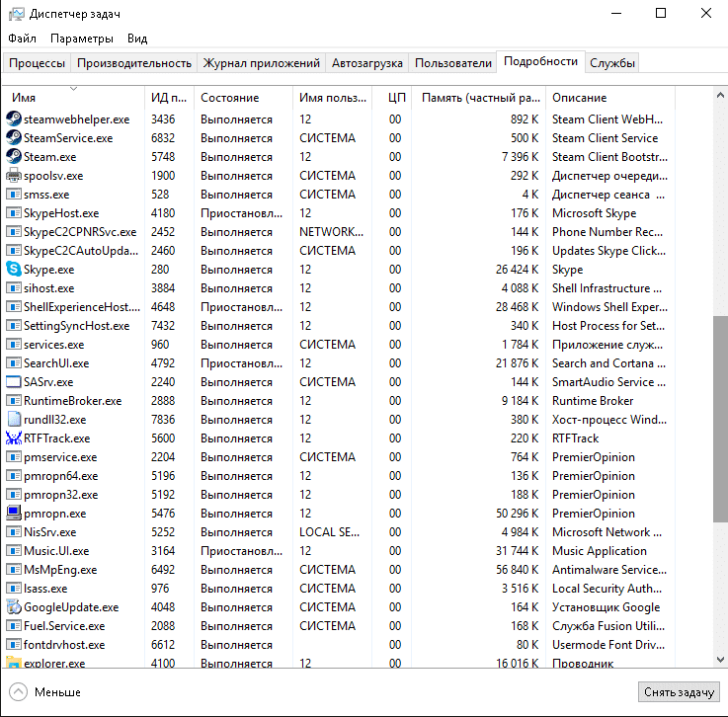Click the SASrv.exe window icon
The image size is (728, 717).
pos(14,381)
